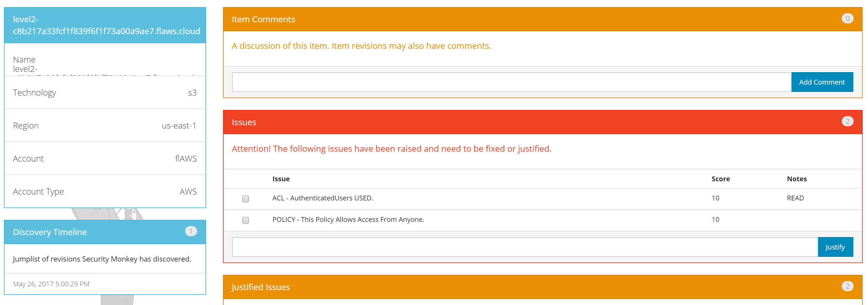The height and width of the screenshot is (305, 868).
Task: Click the Add Comment button
Action: tap(822, 82)
